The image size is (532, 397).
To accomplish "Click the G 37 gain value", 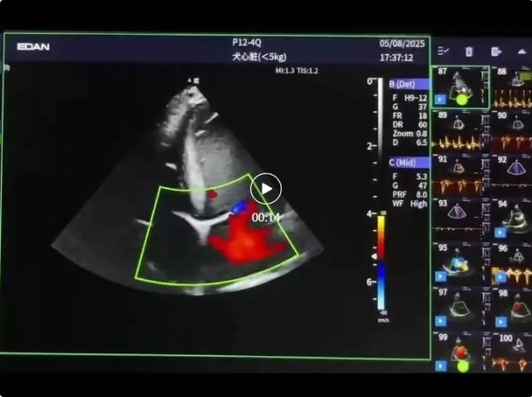I will tap(410, 107).
